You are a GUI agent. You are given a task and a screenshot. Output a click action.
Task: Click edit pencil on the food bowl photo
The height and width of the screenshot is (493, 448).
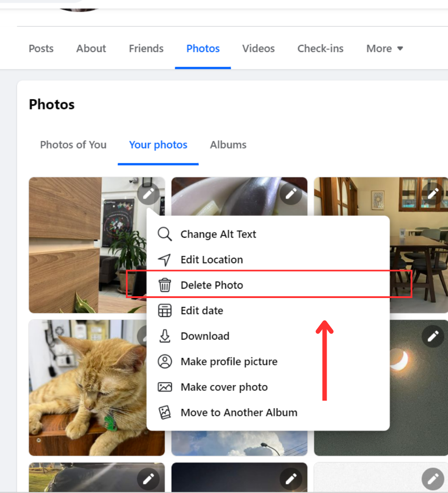click(x=291, y=194)
